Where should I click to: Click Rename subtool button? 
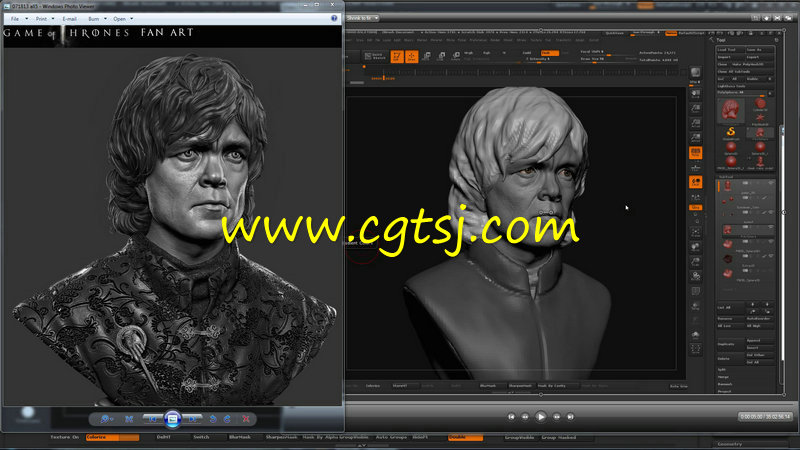coord(730,318)
